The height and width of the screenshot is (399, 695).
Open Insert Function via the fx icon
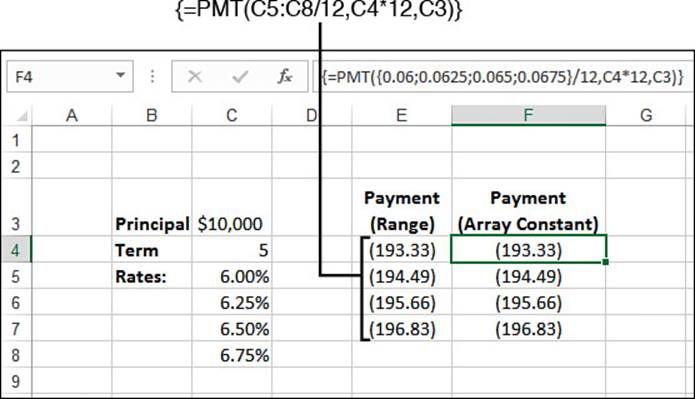click(285, 77)
